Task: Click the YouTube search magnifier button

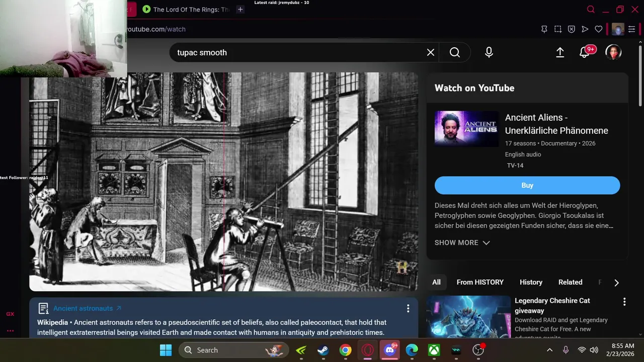Action: pos(455,52)
